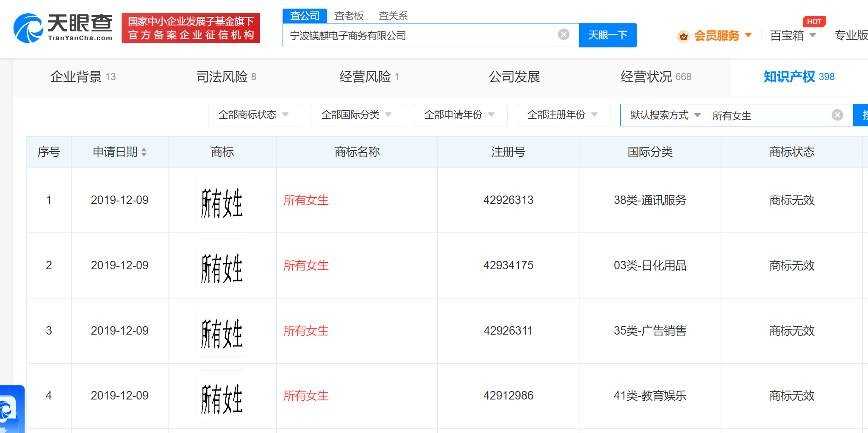Screen dimensions: 868x433
Task: Open the 全部注册年份 filter
Action: click(563, 115)
